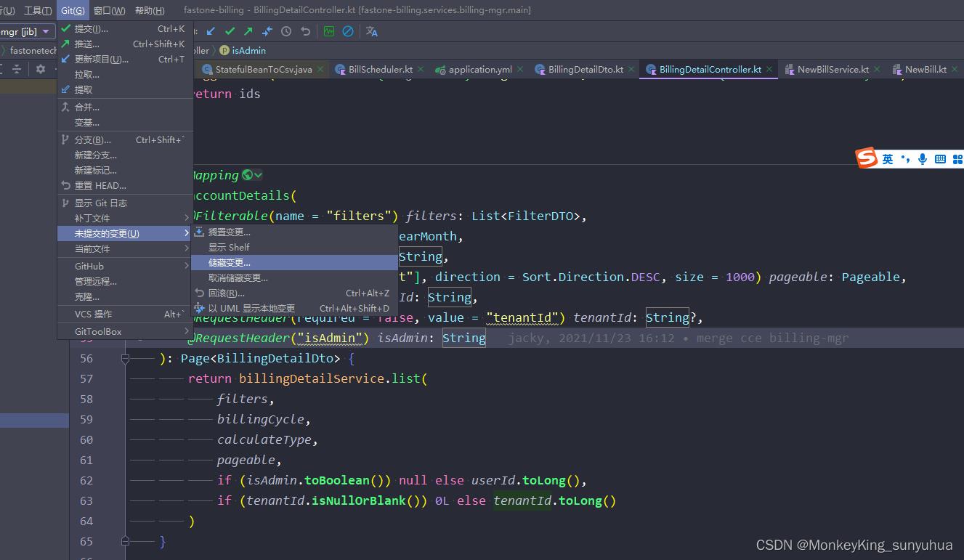Close the BillScheduler.kt tab
Viewport: 964px width, 560px height.
(x=421, y=69)
